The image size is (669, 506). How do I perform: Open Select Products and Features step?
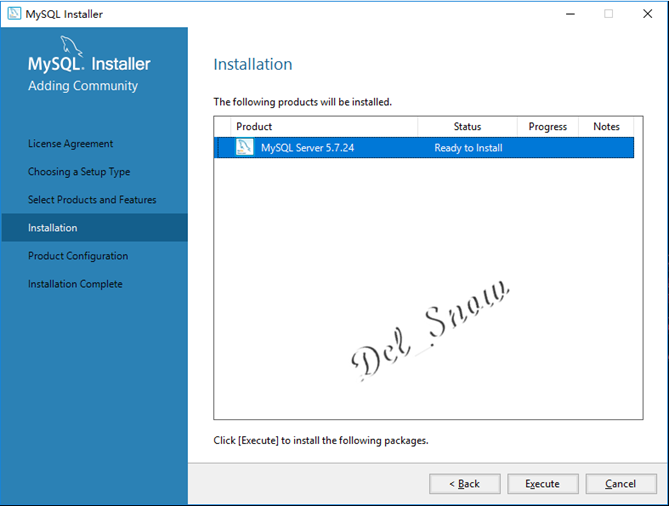tap(92, 200)
